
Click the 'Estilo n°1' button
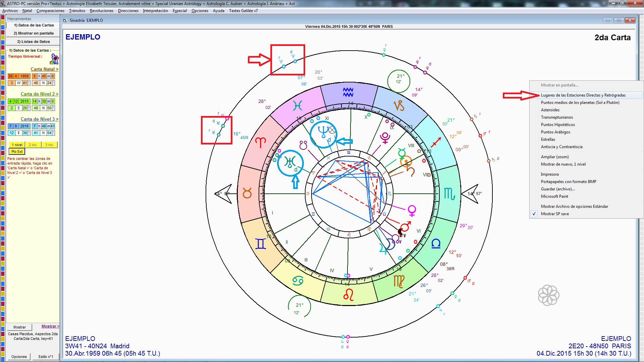(46, 357)
